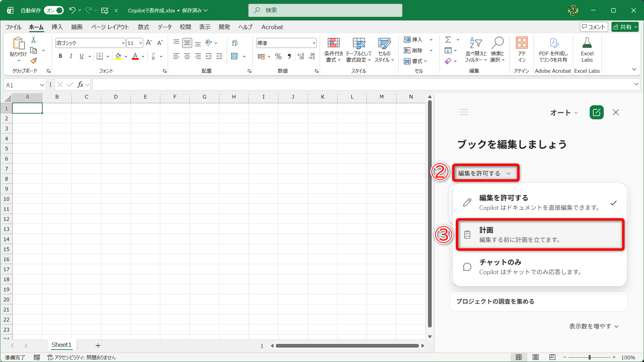Click the Wrap Text icon
This screenshot has width=644, height=362.
235,43
